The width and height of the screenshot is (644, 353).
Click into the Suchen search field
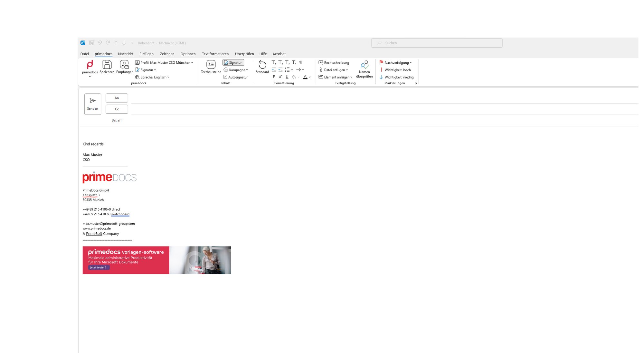point(437,43)
